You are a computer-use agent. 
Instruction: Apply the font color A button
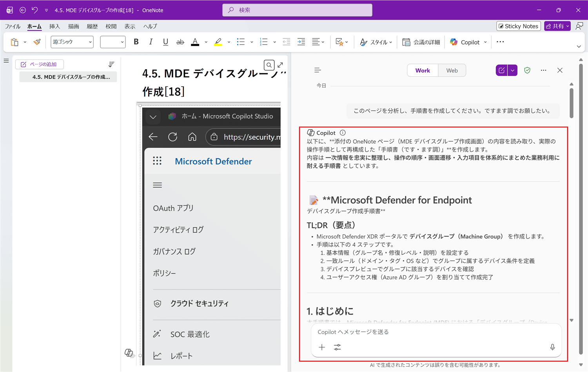coord(195,42)
